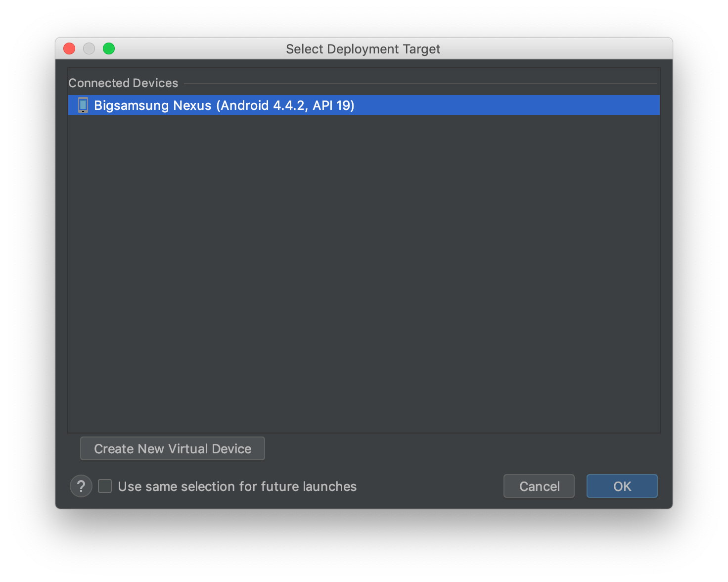Click the phone icon beside Bigsamsung Nexus

[83, 105]
